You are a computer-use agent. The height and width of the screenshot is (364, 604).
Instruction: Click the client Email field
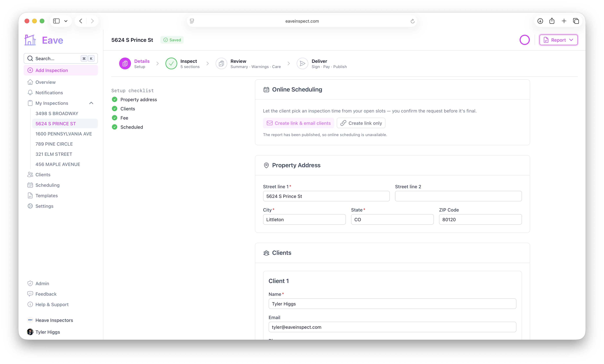(x=392, y=327)
